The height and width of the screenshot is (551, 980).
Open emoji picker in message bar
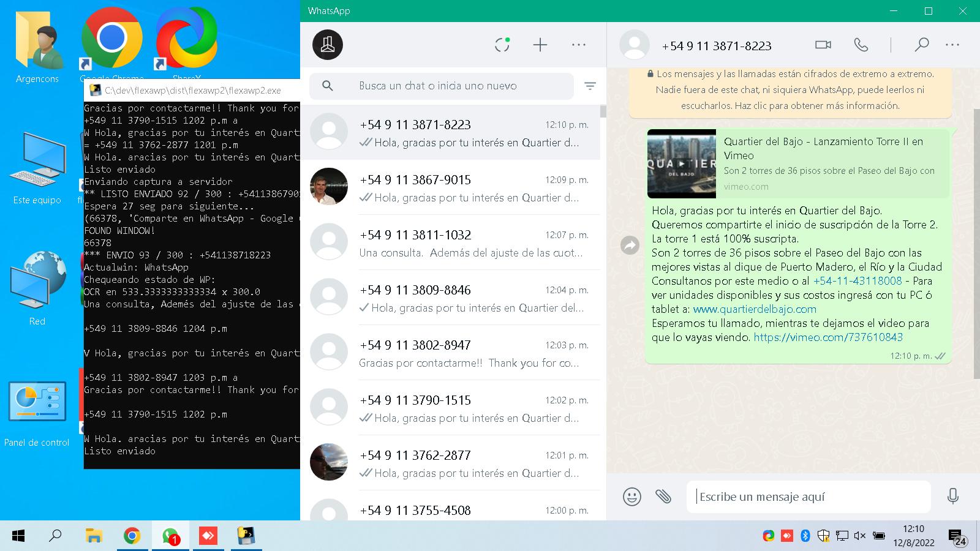pyautogui.click(x=632, y=497)
